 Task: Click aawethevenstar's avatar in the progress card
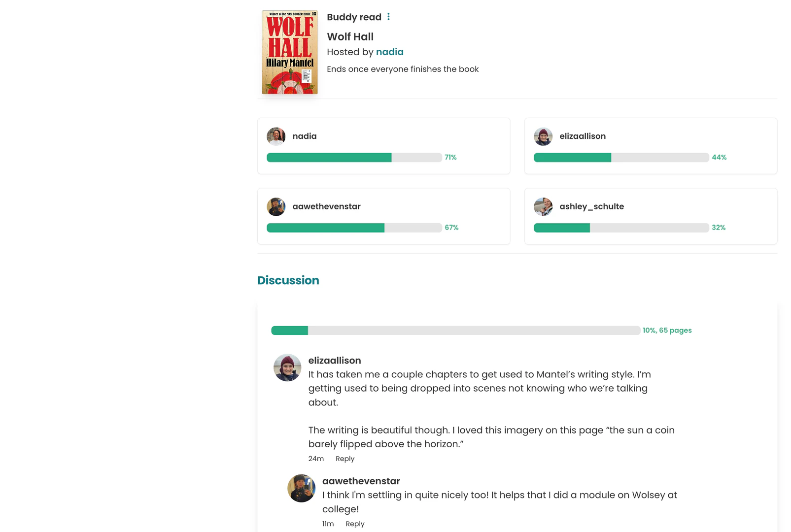point(276,207)
